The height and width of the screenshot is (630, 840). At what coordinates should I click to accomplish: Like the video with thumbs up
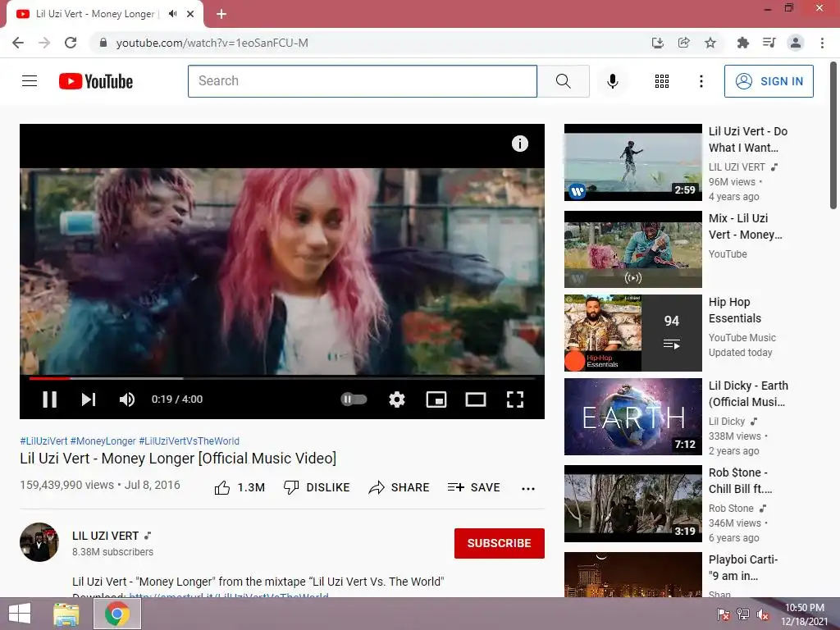(240, 487)
